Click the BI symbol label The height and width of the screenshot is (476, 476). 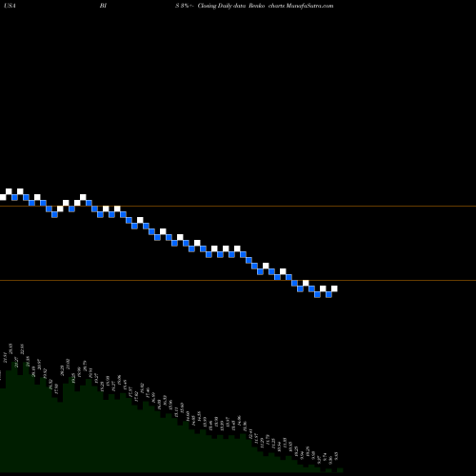[103, 6]
